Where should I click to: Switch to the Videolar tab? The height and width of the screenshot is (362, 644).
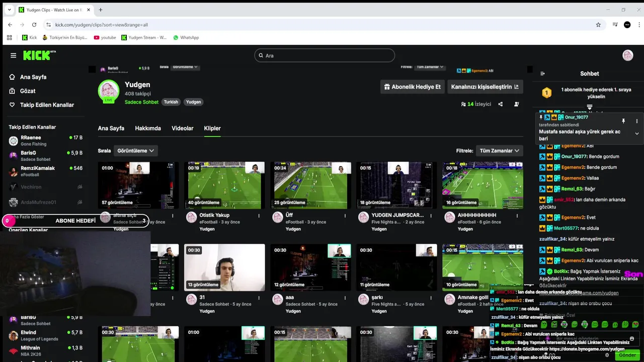[x=183, y=128]
